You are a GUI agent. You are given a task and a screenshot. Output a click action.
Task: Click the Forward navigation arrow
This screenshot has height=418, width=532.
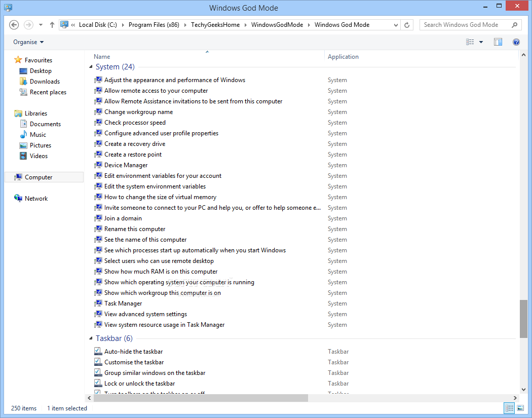(x=28, y=25)
